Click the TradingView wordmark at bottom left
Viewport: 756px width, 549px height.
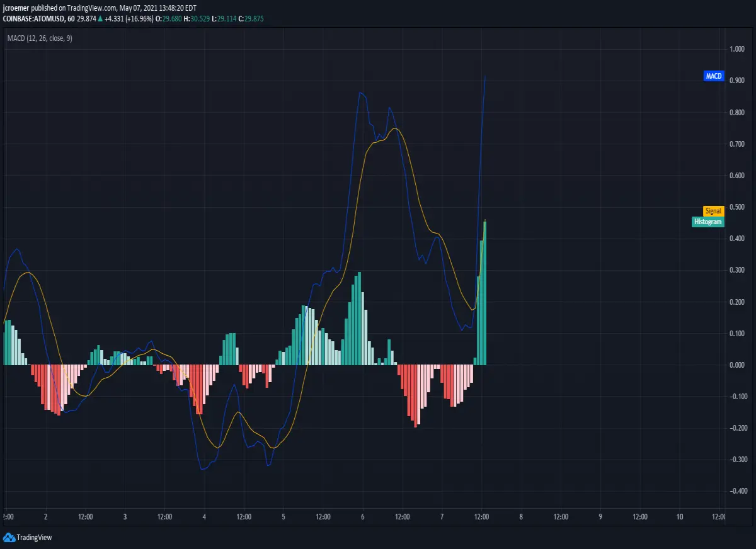point(34,538)
